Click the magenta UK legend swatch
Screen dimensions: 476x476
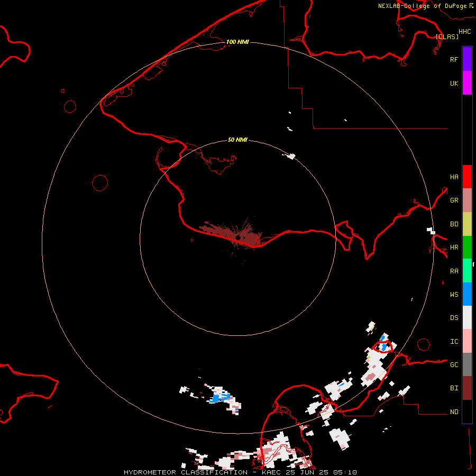(467, 83)
